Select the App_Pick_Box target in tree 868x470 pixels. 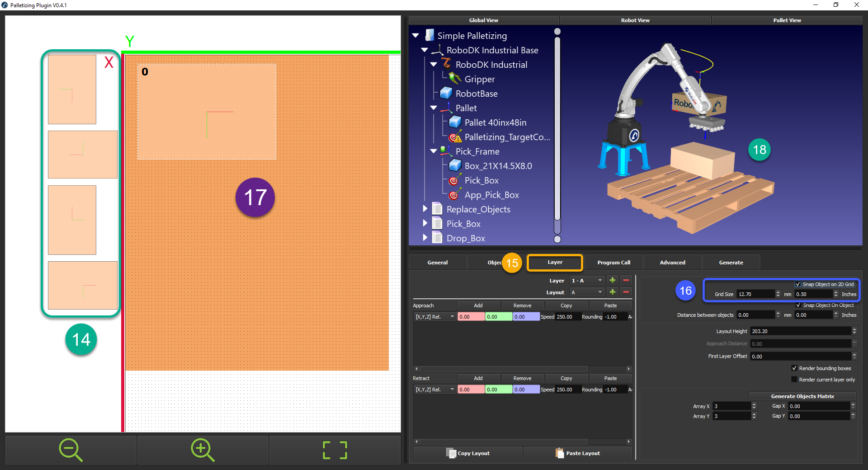[x=491, y=195]
